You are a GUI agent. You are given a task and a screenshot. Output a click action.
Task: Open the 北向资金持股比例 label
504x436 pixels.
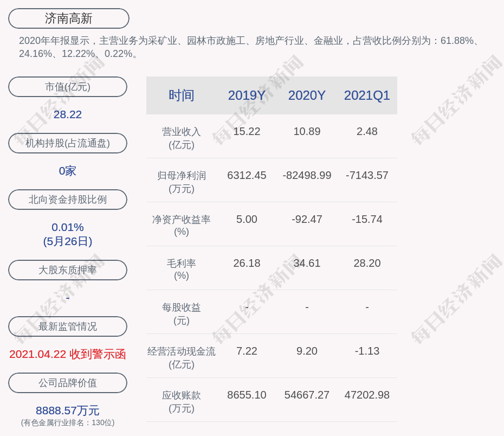(68, 200)
